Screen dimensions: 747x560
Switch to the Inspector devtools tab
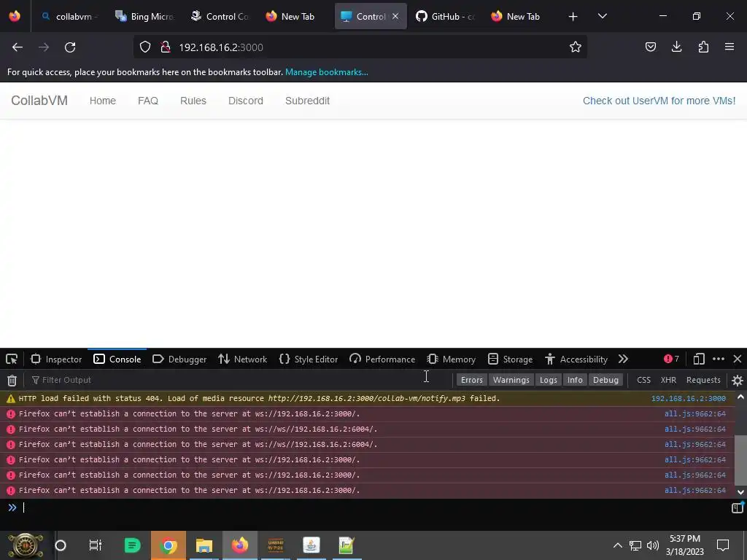[x=56, y=359]
